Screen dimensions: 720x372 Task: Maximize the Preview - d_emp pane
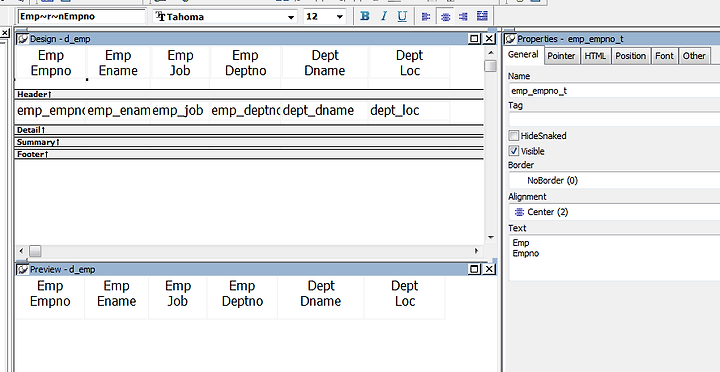(475, 269)
